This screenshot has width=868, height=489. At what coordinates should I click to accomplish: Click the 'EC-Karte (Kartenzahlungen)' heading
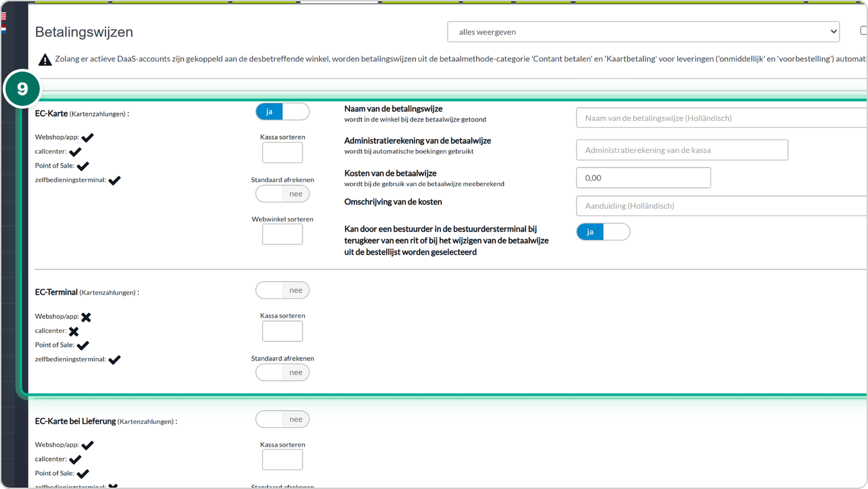click(82, 114)
